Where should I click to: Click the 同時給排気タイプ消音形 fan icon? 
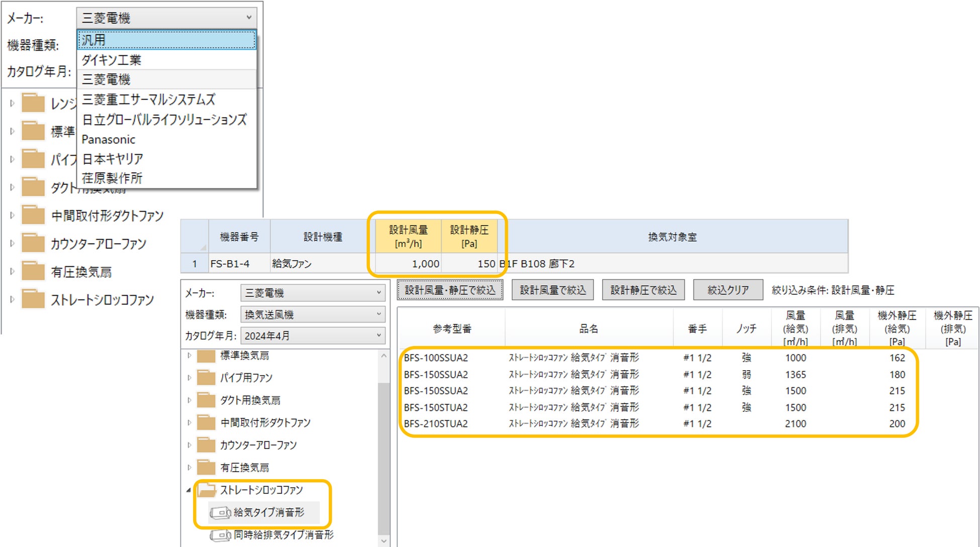pos(220,535)
